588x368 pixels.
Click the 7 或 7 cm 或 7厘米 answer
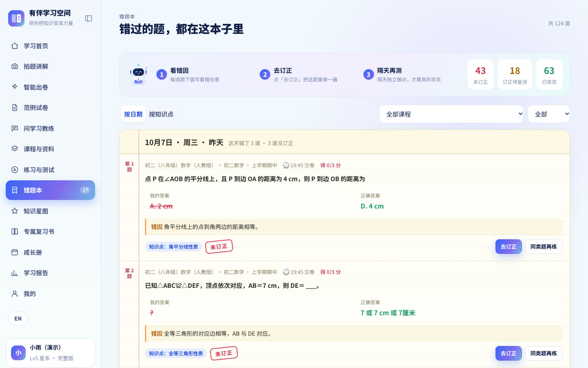(388, 313)
